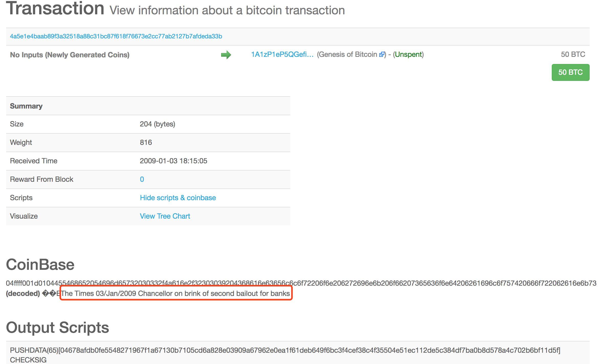
Task: Click the green arrow icon
Action: (x=226, y=55)
